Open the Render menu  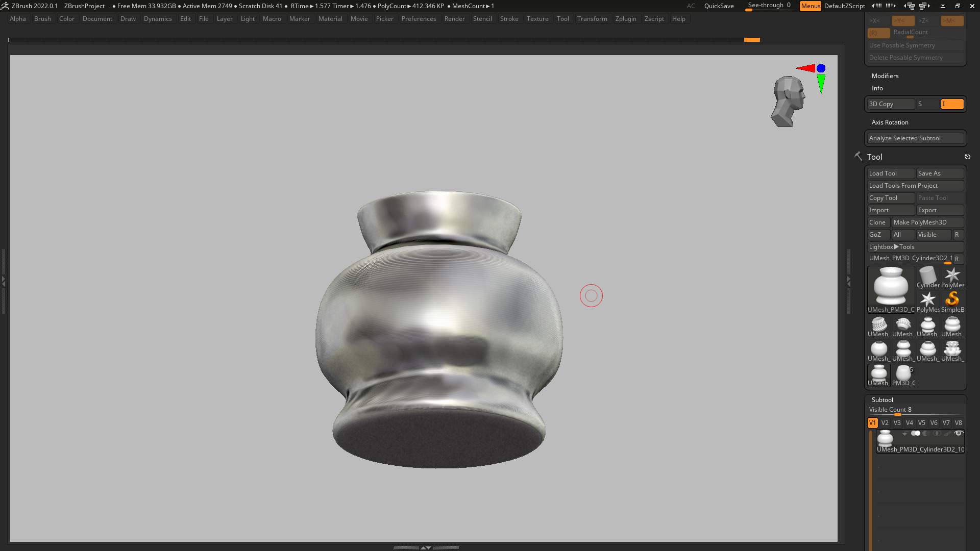[x=454, y=19]
